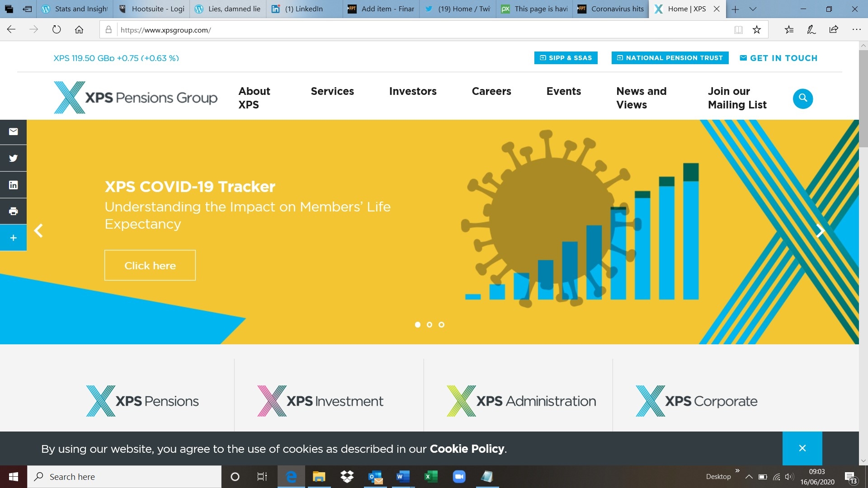Open News and Views menu

[x=642, y=98]
